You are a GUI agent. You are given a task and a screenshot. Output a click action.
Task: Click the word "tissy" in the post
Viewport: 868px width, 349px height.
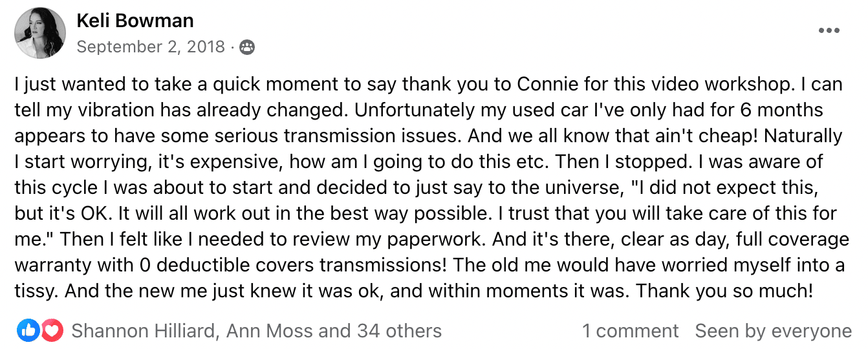click(36, 291)
